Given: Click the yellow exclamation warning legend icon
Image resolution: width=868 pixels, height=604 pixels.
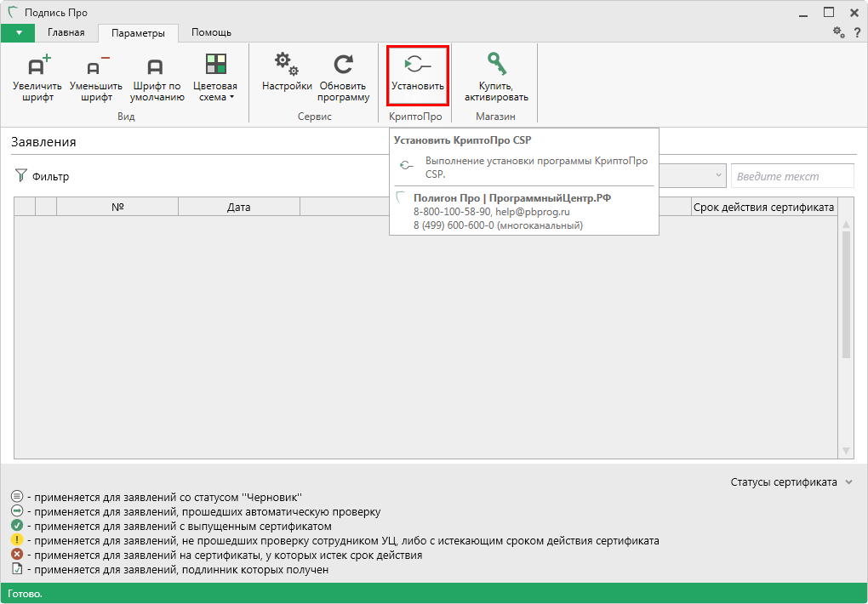Looking at the screenshot, I should 17,539.
